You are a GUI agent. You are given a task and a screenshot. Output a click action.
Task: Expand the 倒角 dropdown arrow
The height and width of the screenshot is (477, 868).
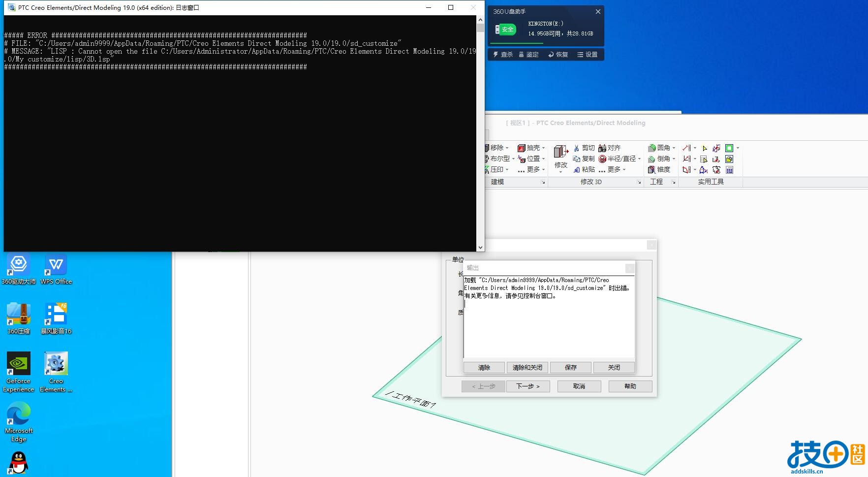click(x=674, y=159)
